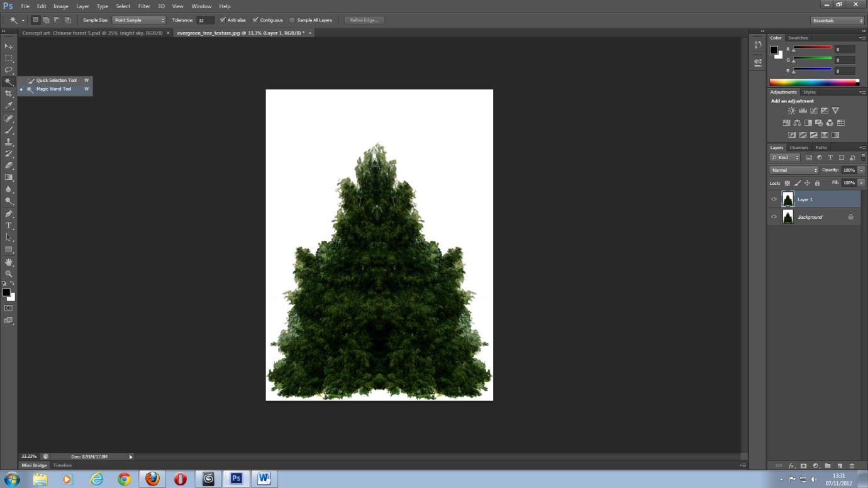Pick the Type tool from the toolbar

point(9,224)
